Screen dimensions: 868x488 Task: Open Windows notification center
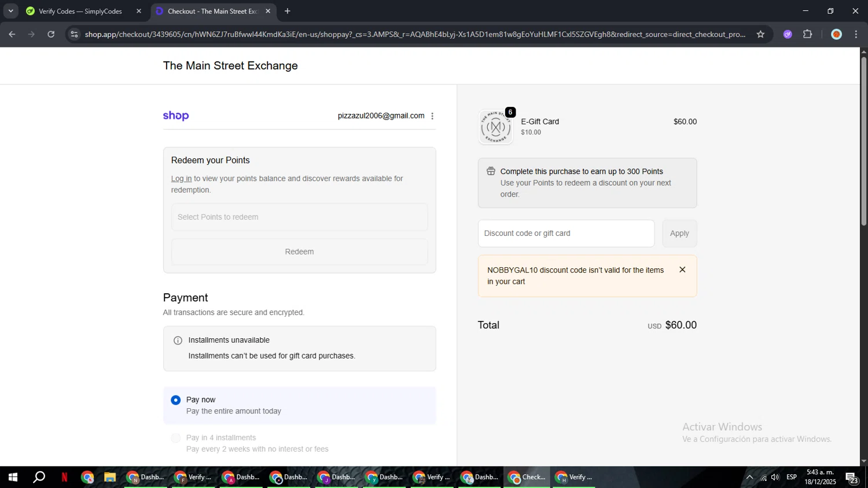pos(852,478)
